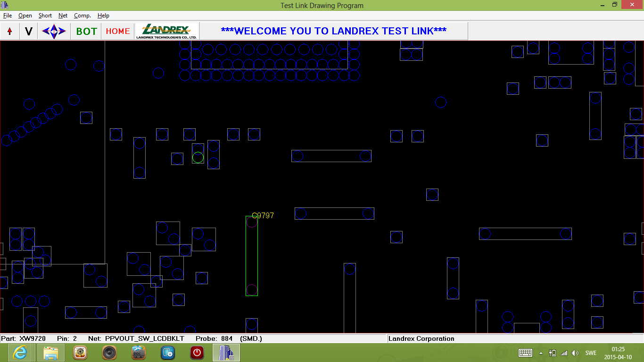Open the Comp. menu
Screen dimensions: 644x362
pos(83,16)
